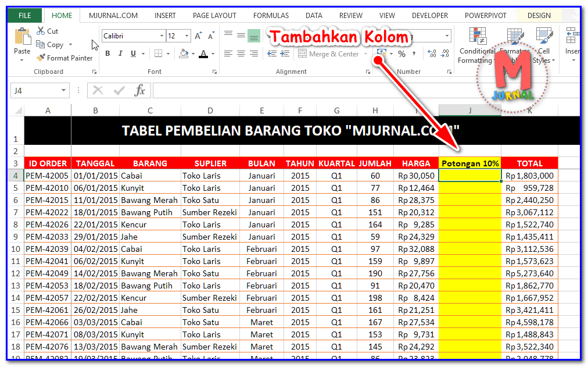Viewport: 588px width, 367px height.
Task: Open Paste options dropdown arrow
Action: click(x=21, y=60)
